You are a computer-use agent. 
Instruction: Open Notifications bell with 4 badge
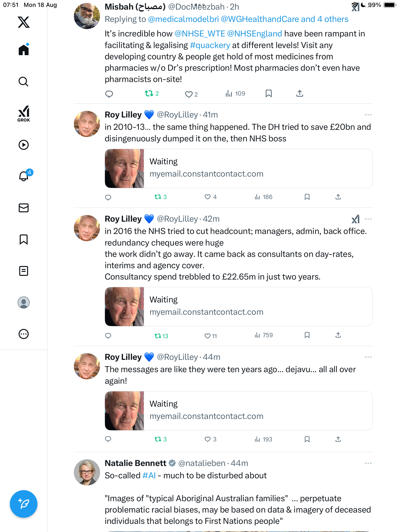click(24, 176)
